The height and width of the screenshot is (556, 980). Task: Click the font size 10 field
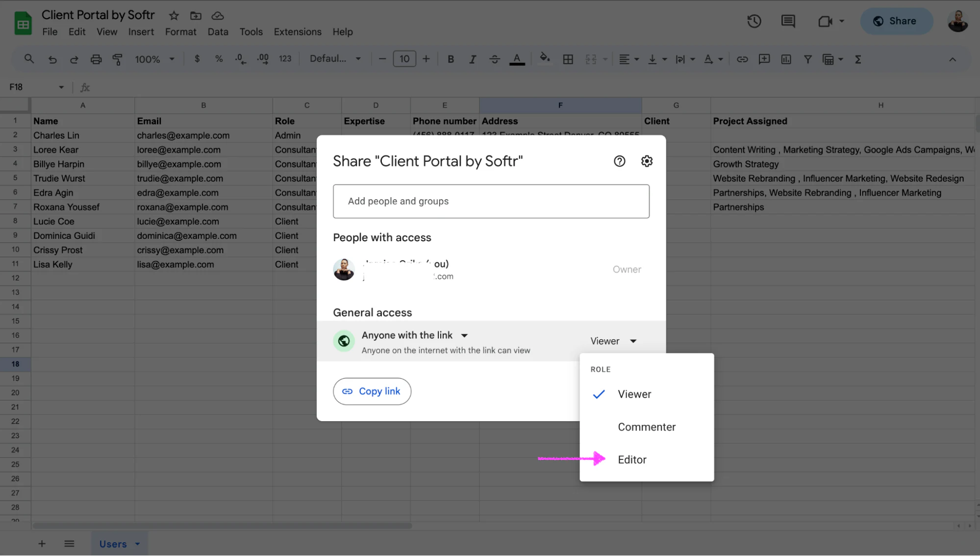coord(404,59)
